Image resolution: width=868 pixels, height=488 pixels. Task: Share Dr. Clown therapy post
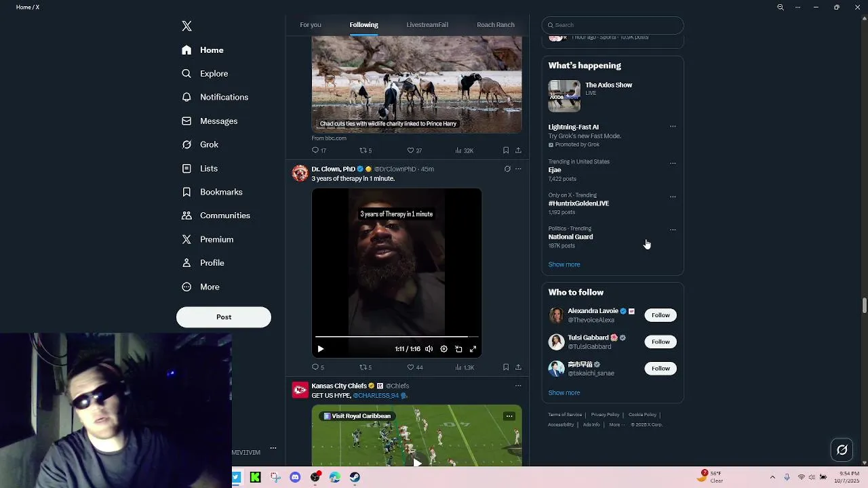tap(518, 367)
